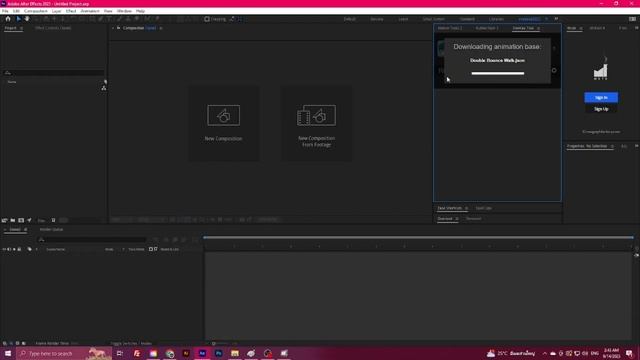The width and height of the screenshot is (640, 360).
Task: Open the Motion Tools 2 panel tab
Action: tap(450, 28)
